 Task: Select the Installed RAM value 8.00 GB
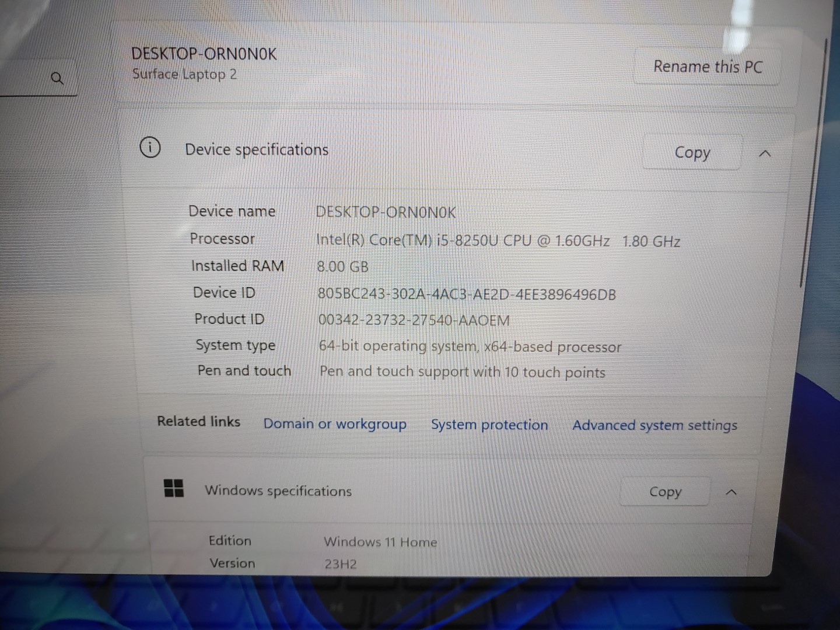click(x=342, y=267)
